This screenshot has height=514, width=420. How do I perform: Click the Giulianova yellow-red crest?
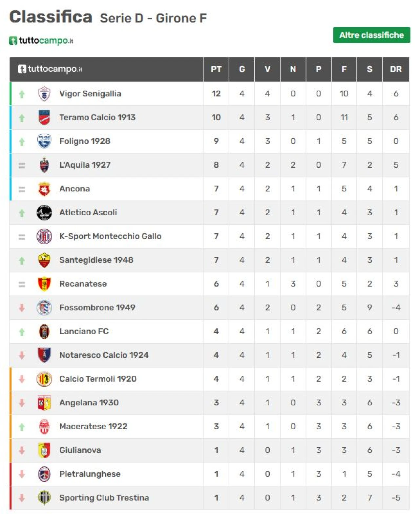click(44, 450)
